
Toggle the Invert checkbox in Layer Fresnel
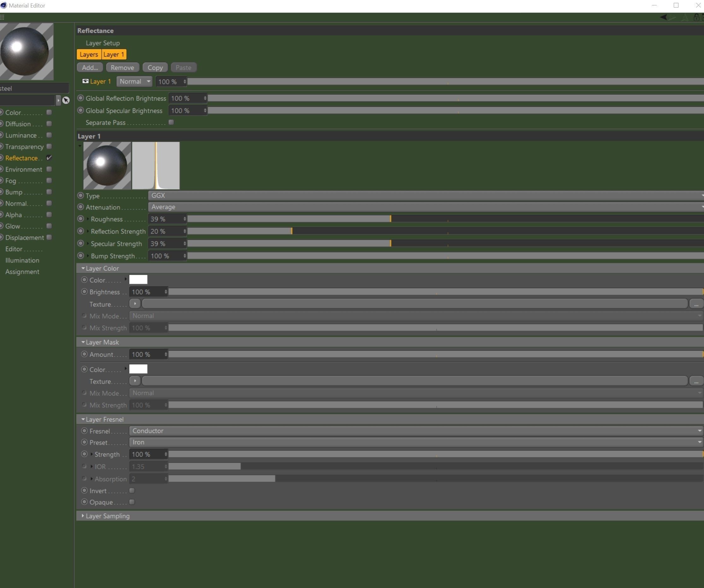pos(132,491)
